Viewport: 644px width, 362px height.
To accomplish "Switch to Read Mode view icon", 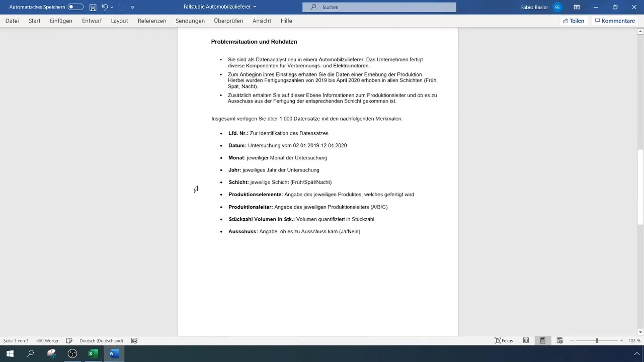I will click(526, 340).
